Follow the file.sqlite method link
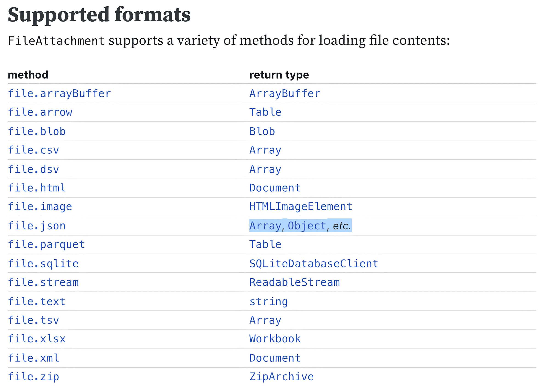This screenshot has height=392, width=544. pos(43,264)
